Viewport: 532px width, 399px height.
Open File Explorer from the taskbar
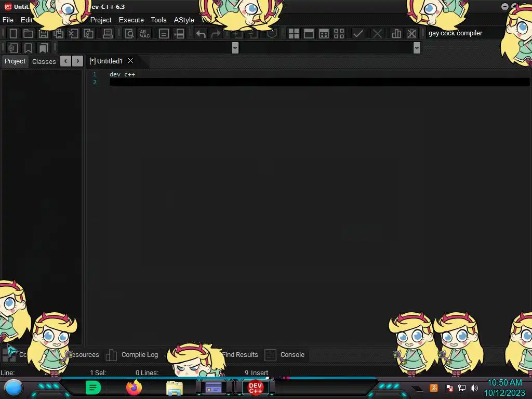[x=175, y=388]
